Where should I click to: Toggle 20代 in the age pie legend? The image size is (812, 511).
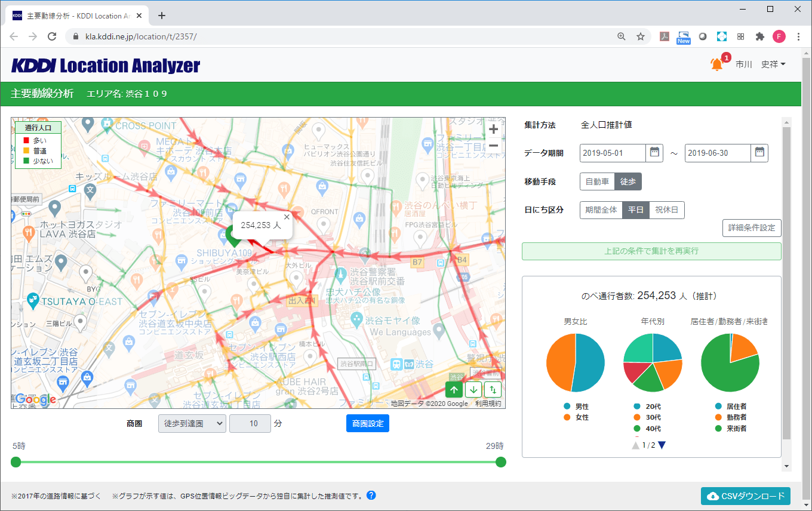tap(647, 407)
